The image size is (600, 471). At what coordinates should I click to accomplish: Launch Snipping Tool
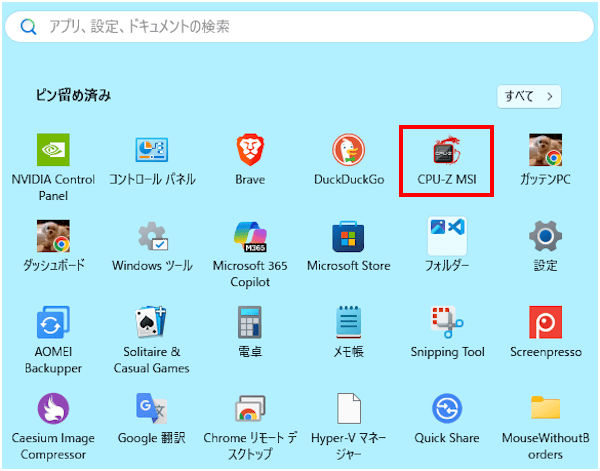click(447, 322)
